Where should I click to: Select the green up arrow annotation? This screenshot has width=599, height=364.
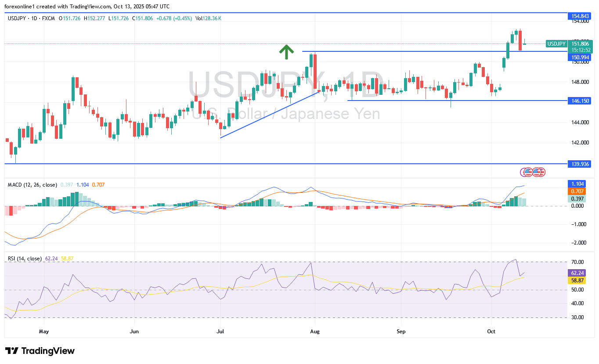[286, 52]
